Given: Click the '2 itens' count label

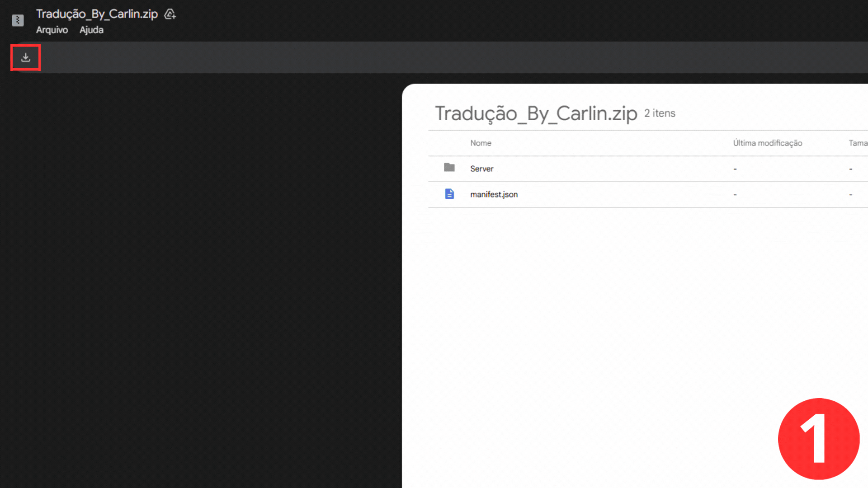Looking at the screenshot, I should click(x=660, y=113).
